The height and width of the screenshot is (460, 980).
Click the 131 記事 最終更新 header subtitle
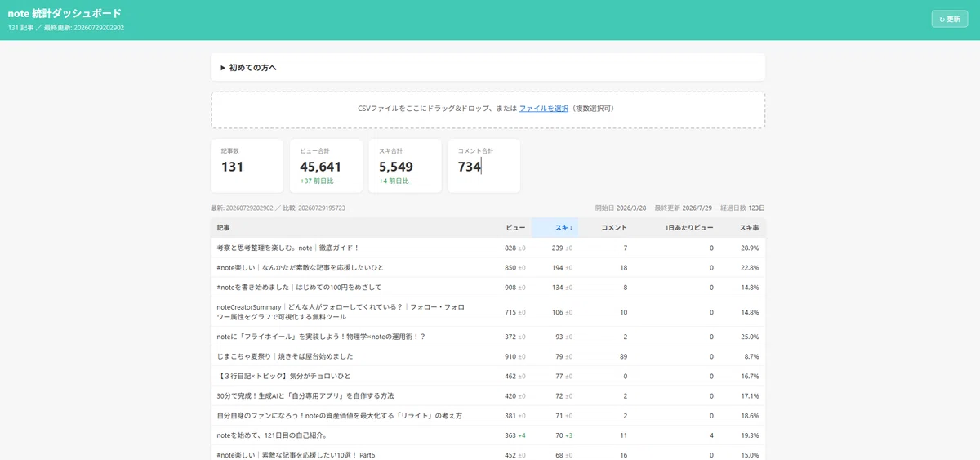[66, 28]
